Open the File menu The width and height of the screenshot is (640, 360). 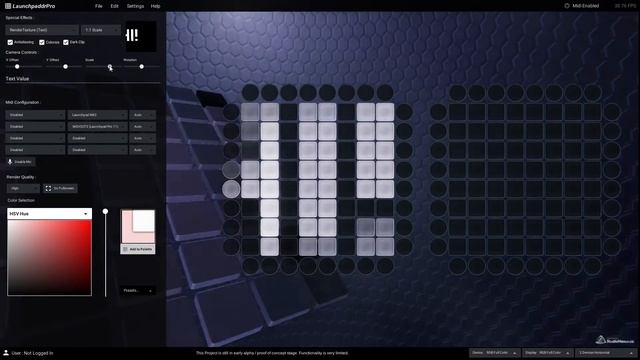(98, 6)
